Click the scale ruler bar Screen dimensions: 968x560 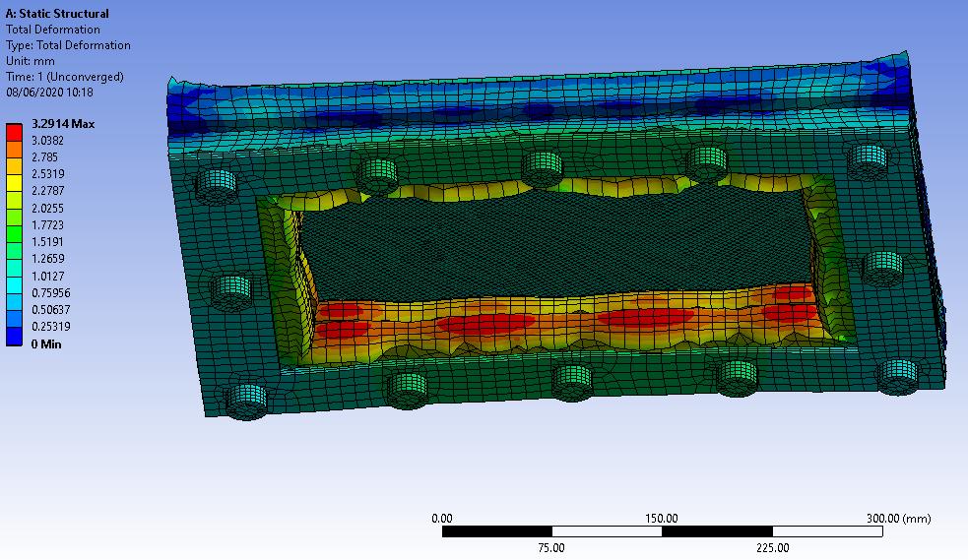(x=663, y=531)
